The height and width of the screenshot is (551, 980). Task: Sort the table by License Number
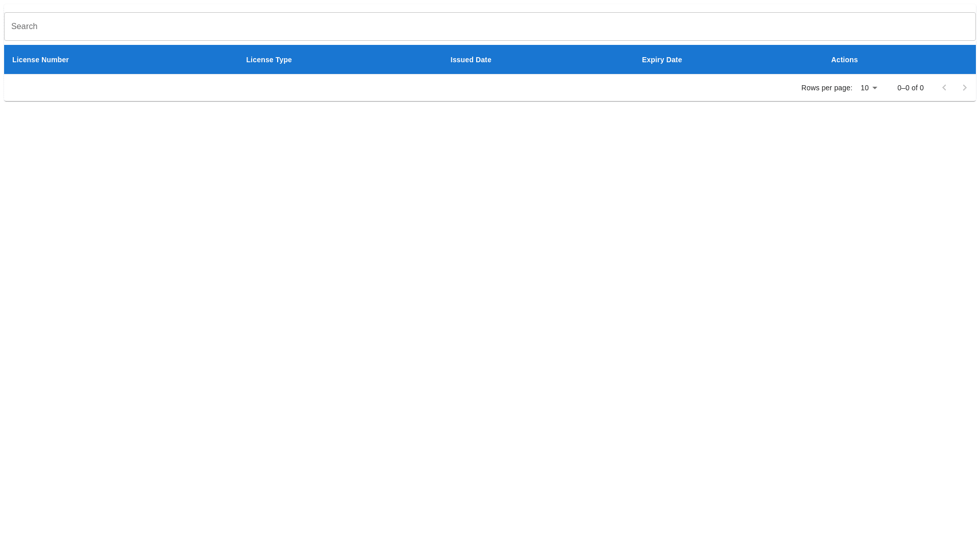tap(40, 60)
